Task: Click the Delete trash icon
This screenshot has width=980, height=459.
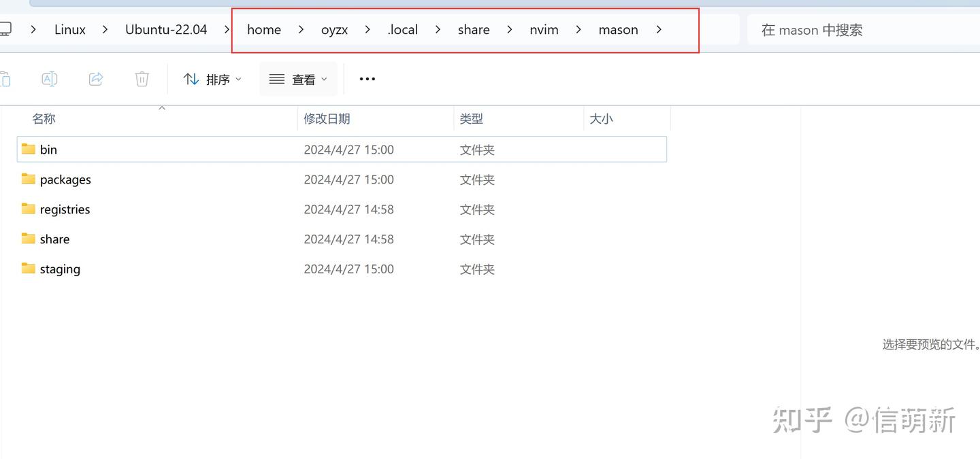Action: pyautogui.click(x=142, y=78)
